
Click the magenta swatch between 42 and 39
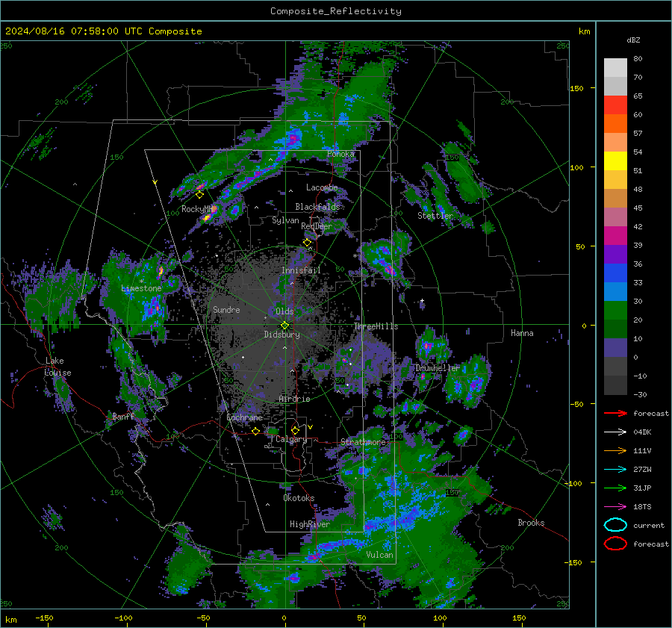pyautogui.click(x=615, y=235)
